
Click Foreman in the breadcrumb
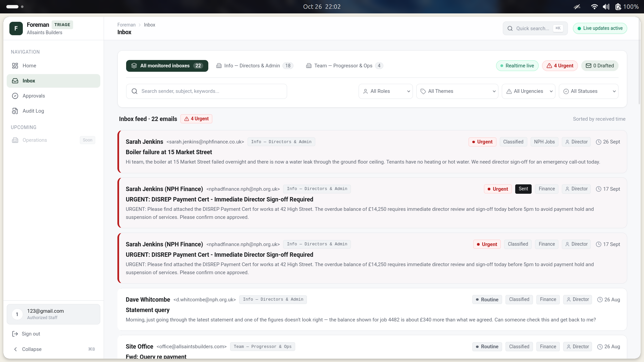tap(126, 25)
